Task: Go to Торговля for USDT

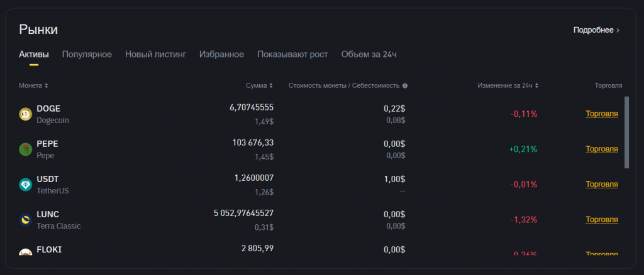Action: [x=602, y=184]
